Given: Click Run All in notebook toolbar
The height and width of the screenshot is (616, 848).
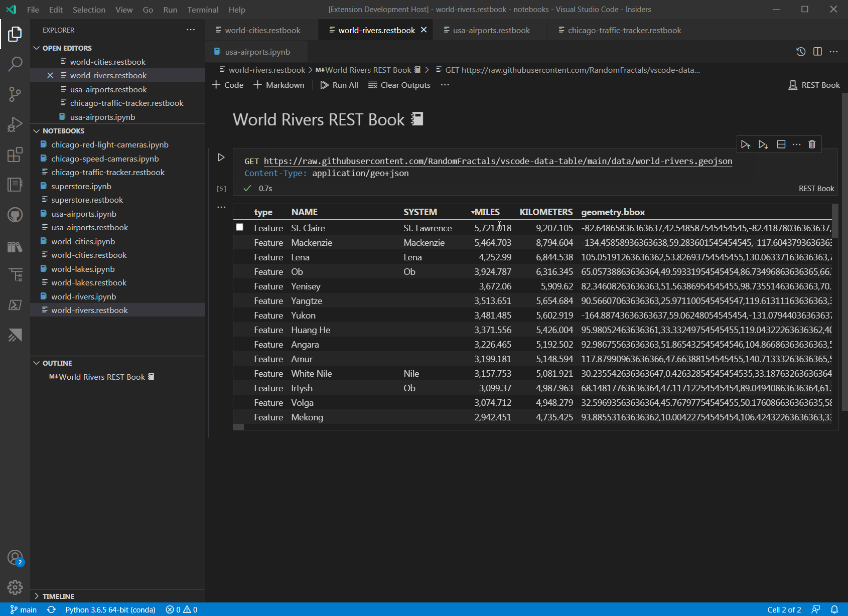Looking at the screenshot, I should (339, 85).
